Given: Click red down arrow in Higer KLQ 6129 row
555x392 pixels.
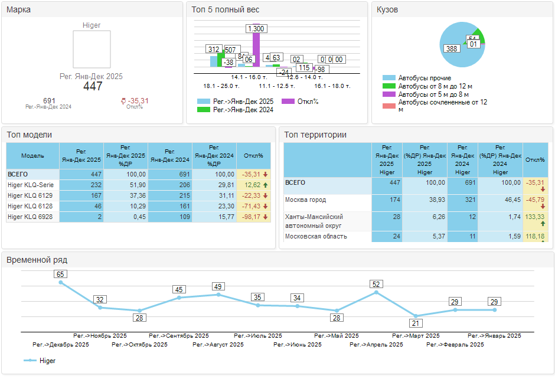Looking at the screenshot, I should coord(266,196).
